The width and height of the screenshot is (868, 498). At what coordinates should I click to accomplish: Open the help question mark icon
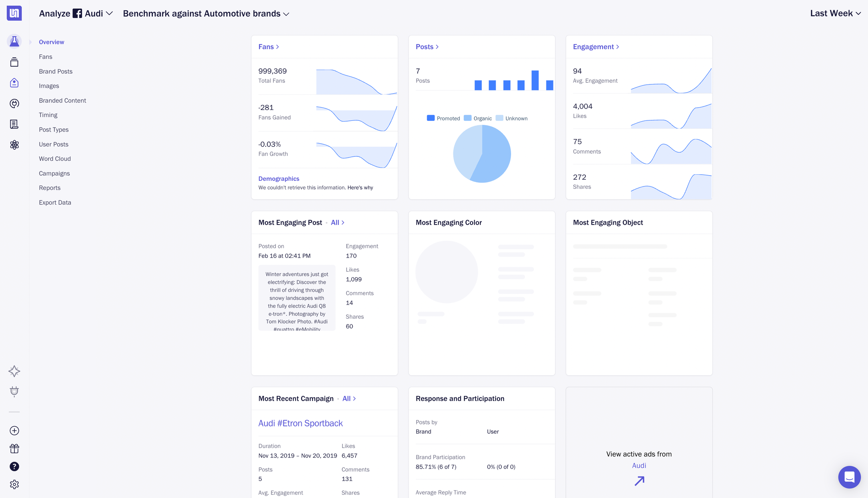click(14, 466)
